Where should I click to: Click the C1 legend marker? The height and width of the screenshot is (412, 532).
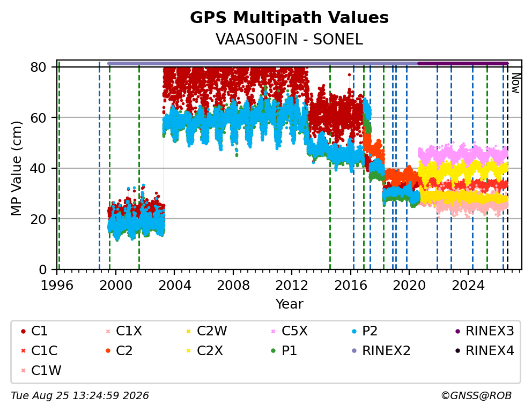(23, 331)
